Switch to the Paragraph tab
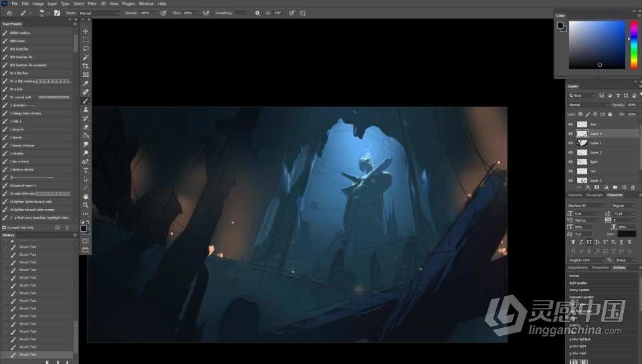Viewport: 642px width, 364px height. click(595, 195)
